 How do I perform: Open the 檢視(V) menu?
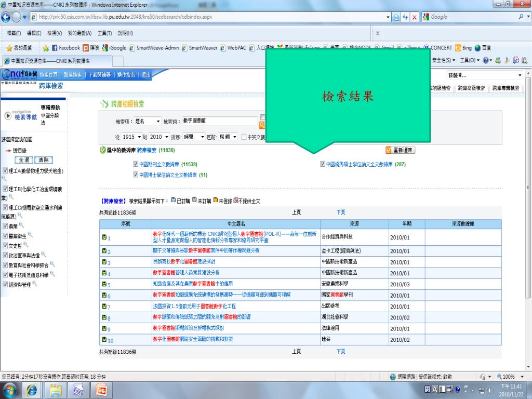(x=54, y=33)
